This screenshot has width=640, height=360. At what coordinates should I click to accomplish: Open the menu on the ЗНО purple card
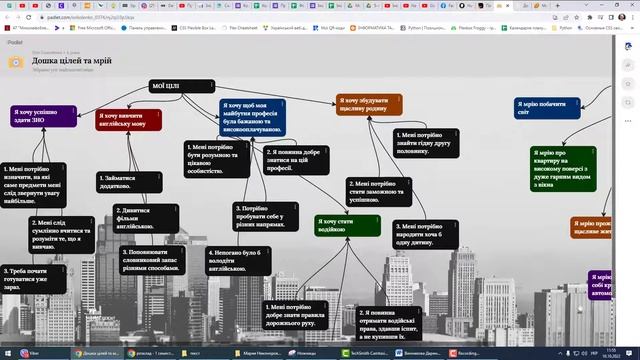73,110
